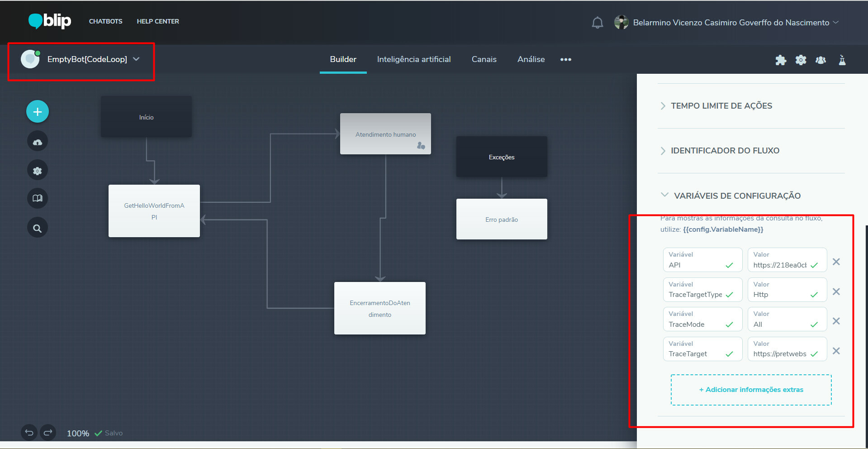Switch to the Builder tab
This screenshot has height=449, width=868.
343,59
